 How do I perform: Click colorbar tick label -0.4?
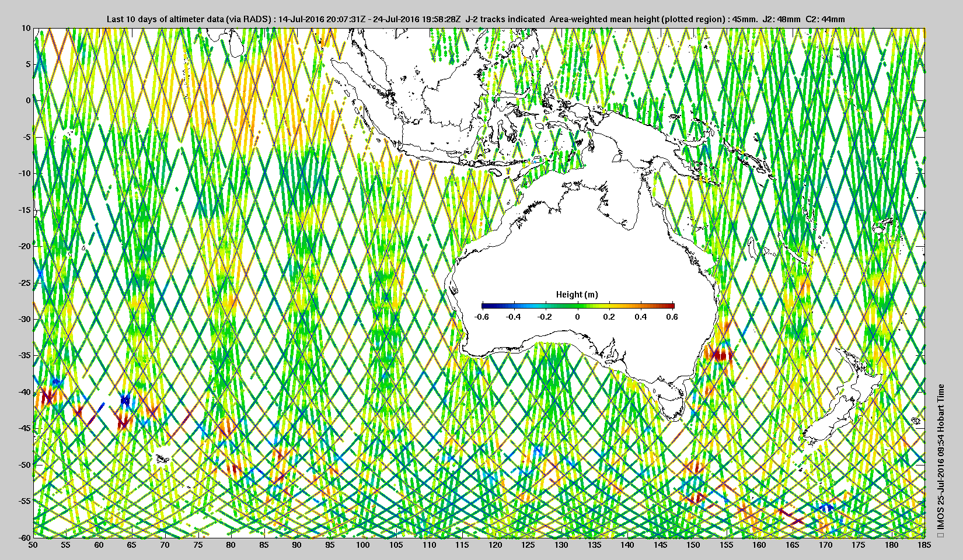513,317
